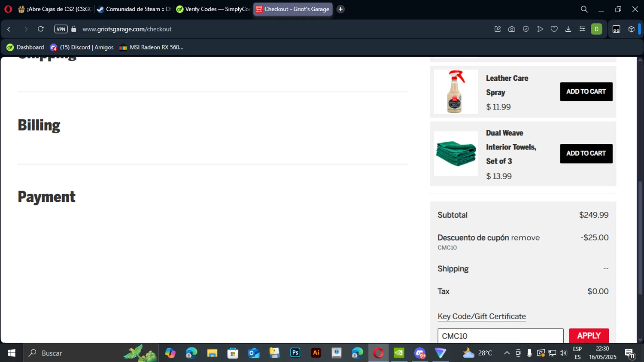
Task: Add Leather Care Spray to cart
Action: pyautogui.click(x=586, y=91)
